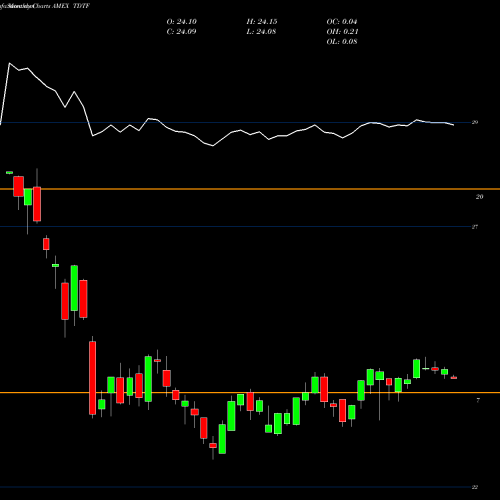Select the high value "H: 24.15"
500x500 pixels.
(x=262, y=22)
